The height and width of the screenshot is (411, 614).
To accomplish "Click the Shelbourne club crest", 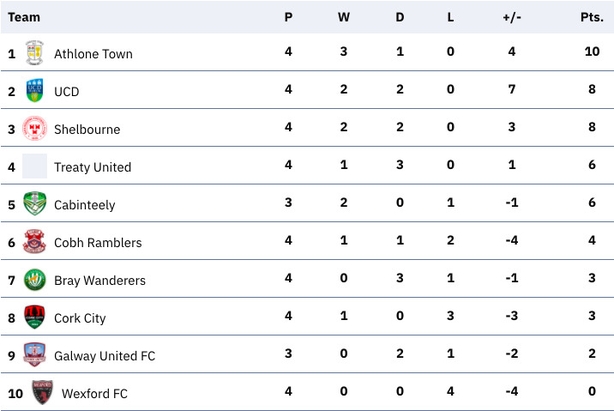I will [34, 128].
